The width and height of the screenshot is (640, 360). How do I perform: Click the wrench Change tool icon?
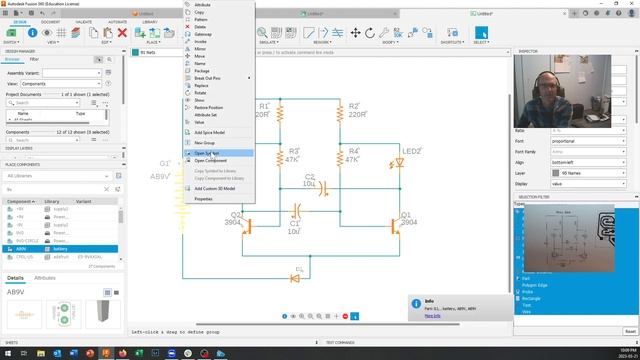(x=384, y=33)
